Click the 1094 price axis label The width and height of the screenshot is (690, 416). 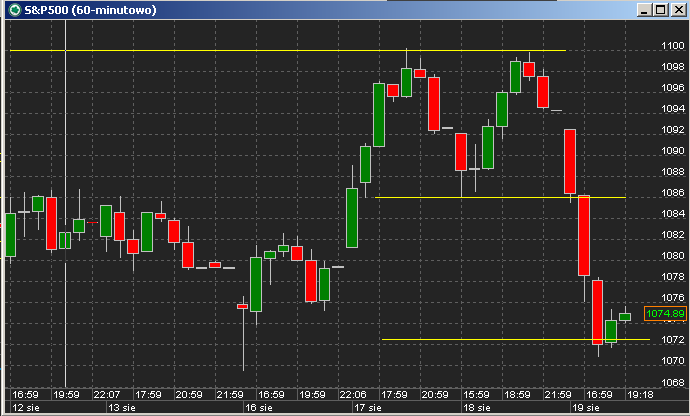pos(673,109)
